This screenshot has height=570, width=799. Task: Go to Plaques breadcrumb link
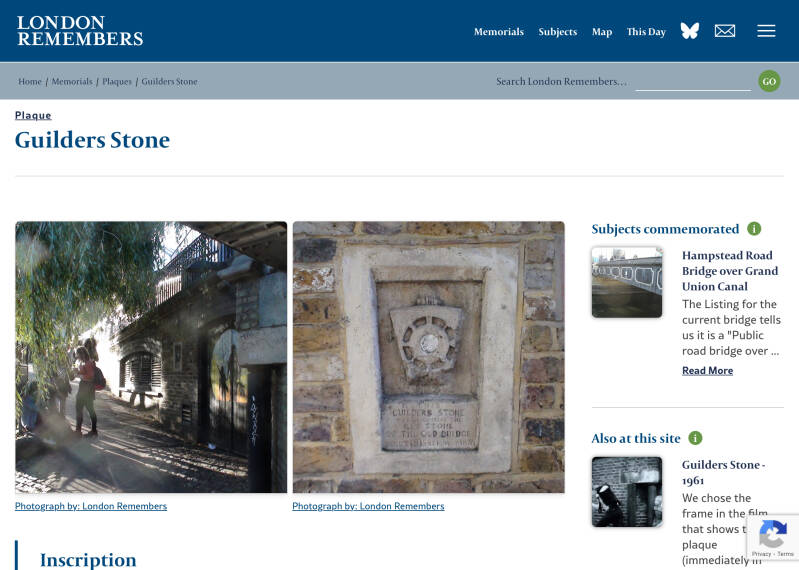point(117,82)
